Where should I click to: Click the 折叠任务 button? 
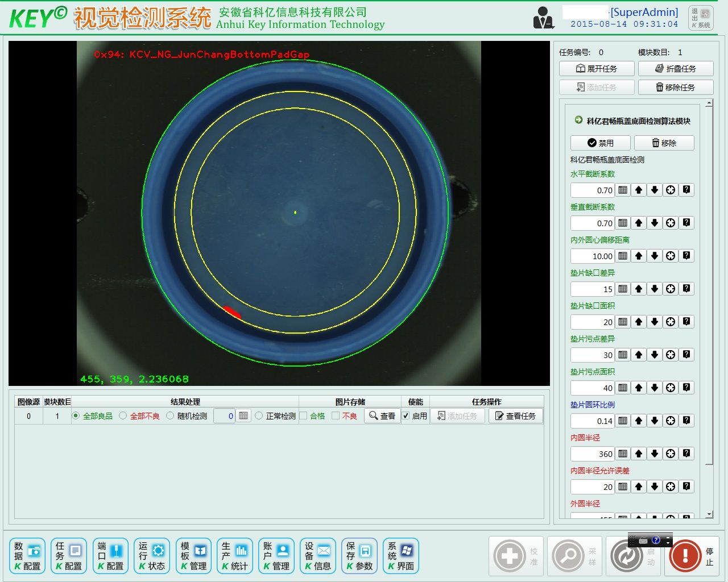click(676, 69)
